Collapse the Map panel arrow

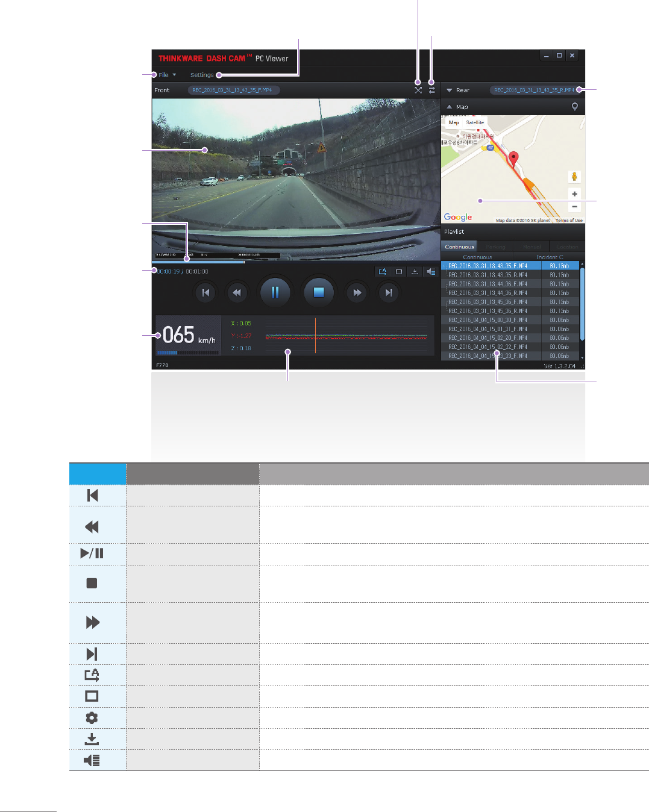coord(450,107)
